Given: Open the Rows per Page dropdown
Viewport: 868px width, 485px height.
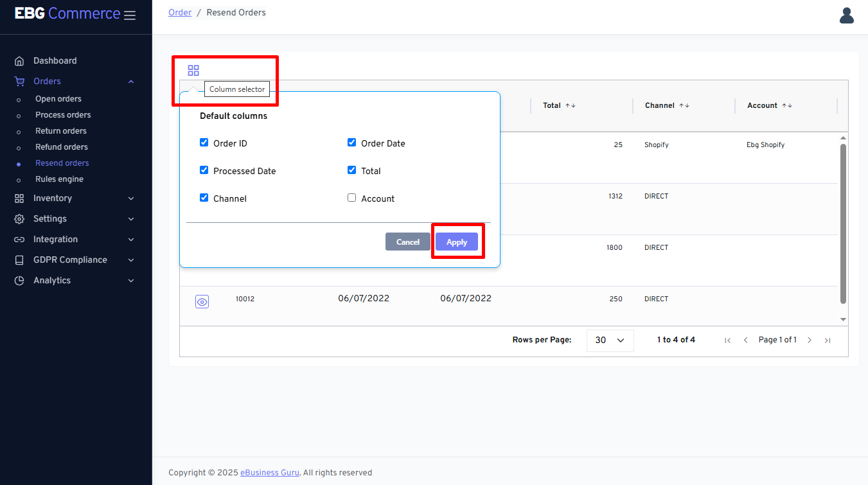Looking at the screenshot, I should click(x=610, y=340).
